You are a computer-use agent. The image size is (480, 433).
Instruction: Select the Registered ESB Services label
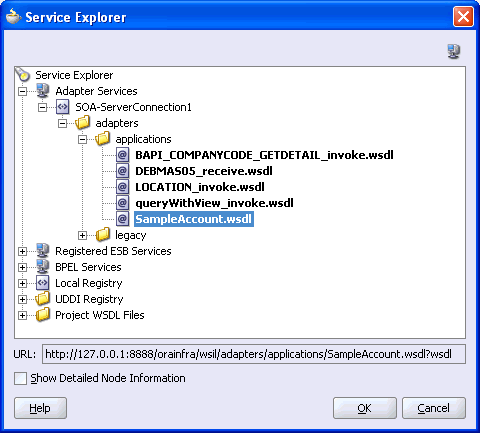pos(113,251)
